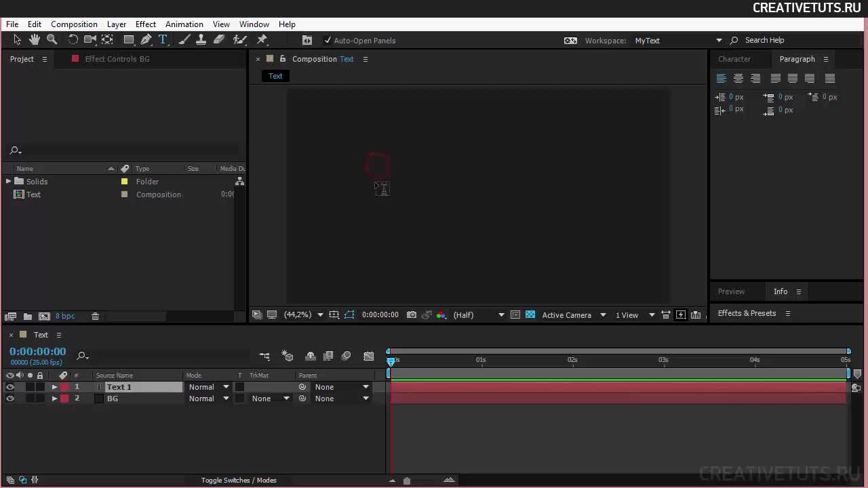The width and height of the screenshot is (868, 488).
Task: Click the viewer current time 0:00:00:00
Action: [380, 315]
